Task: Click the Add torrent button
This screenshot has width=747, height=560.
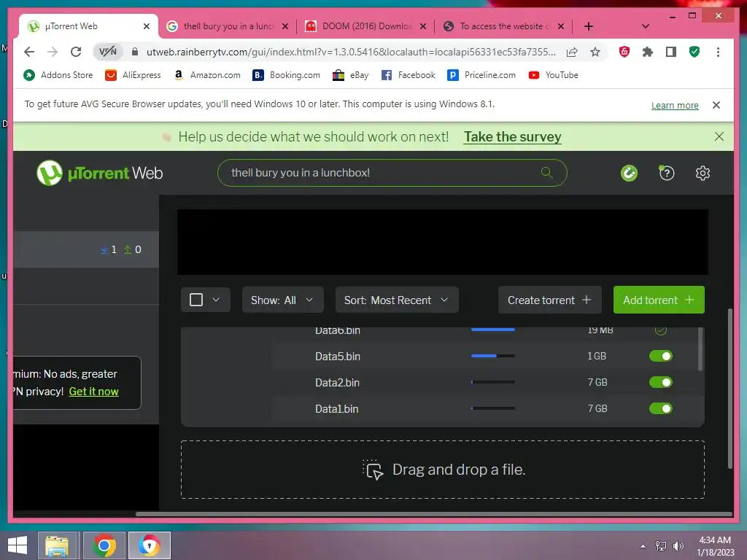Action: click(x=659, y=300)
